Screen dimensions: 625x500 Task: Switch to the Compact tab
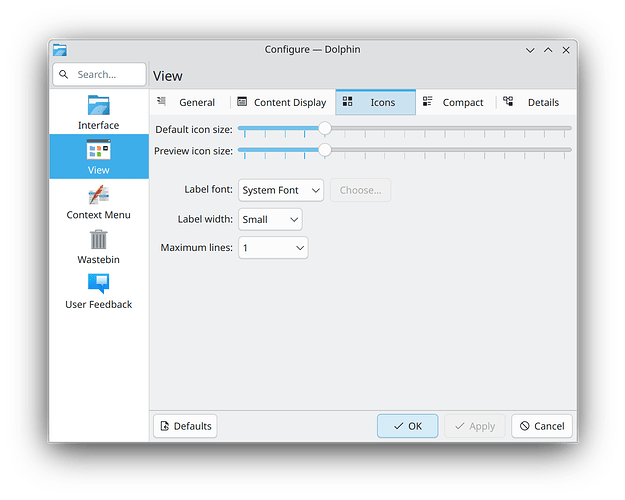(x=454, y=102)
